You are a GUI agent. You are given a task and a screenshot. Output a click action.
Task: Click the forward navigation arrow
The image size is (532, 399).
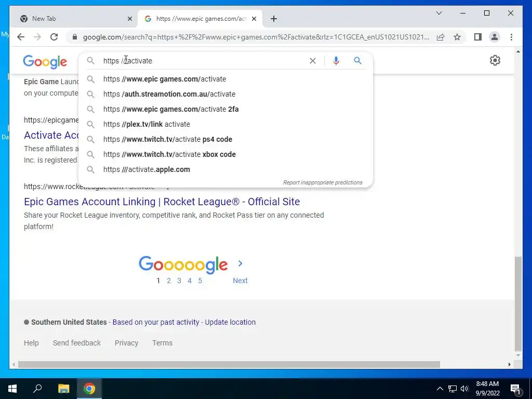[x=37, y=37]
